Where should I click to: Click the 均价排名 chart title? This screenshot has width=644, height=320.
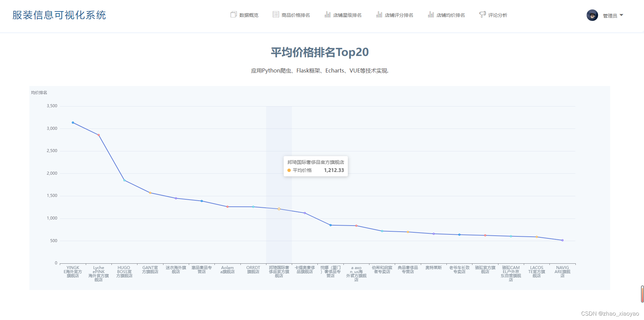(x=39, y=93)
